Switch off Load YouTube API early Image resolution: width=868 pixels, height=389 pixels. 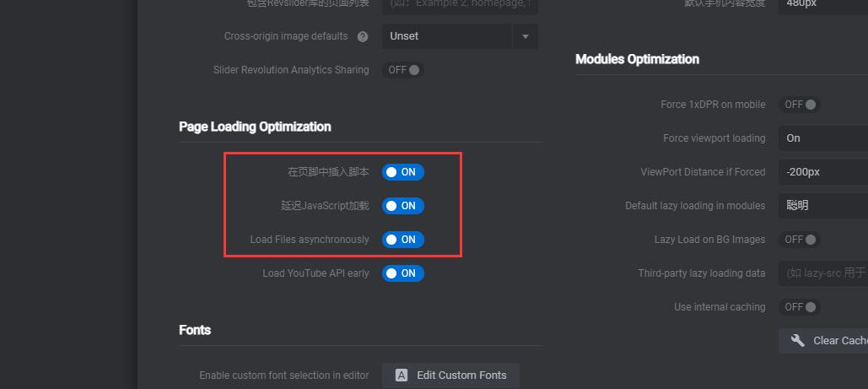tap(403, 273)
